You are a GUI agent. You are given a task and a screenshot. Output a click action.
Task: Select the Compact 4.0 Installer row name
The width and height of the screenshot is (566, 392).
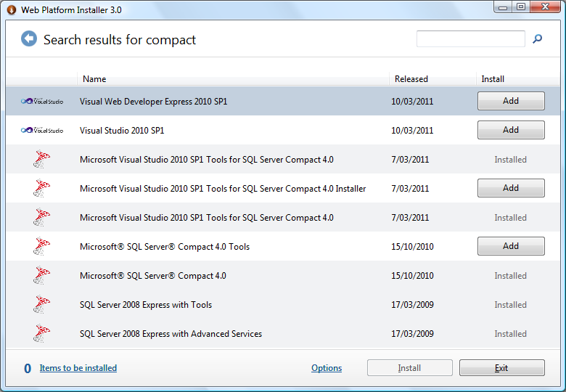(223, 189)
